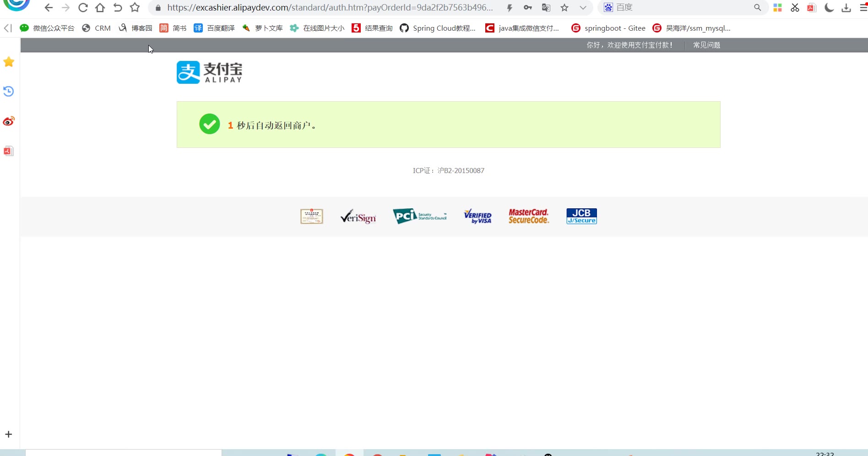
Task: Open the PDF extension icon in toolbar
Action: pos(812,8)
